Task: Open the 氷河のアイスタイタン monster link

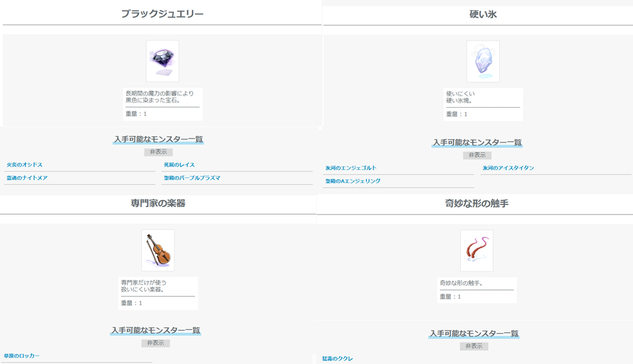Action: tap(508, 168)
